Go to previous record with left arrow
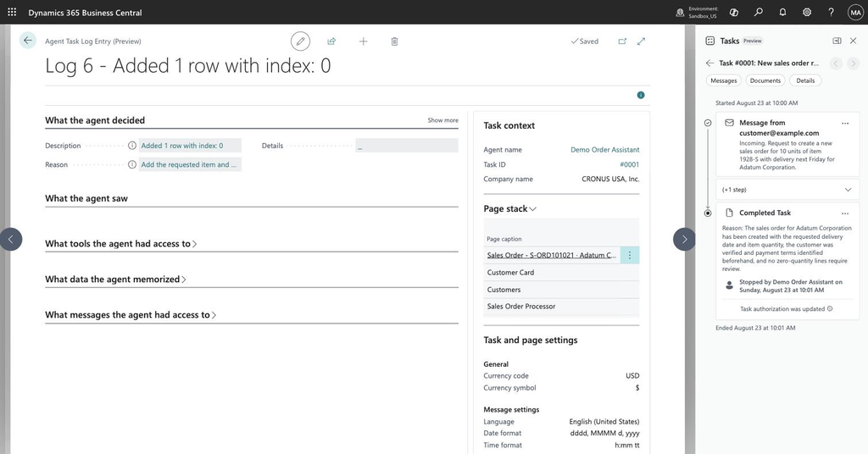 pyautogui.click(x=10, y=240)
